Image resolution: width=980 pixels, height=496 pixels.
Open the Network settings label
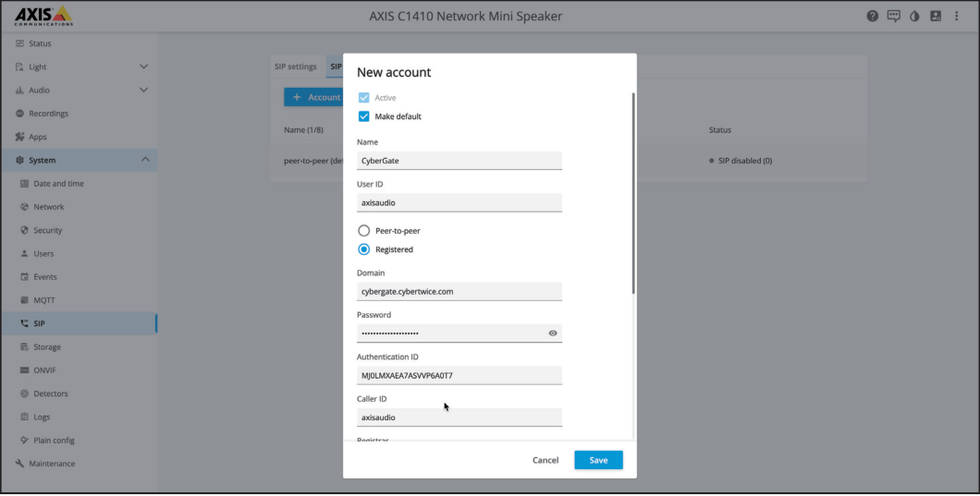click(x=49, y=207)
